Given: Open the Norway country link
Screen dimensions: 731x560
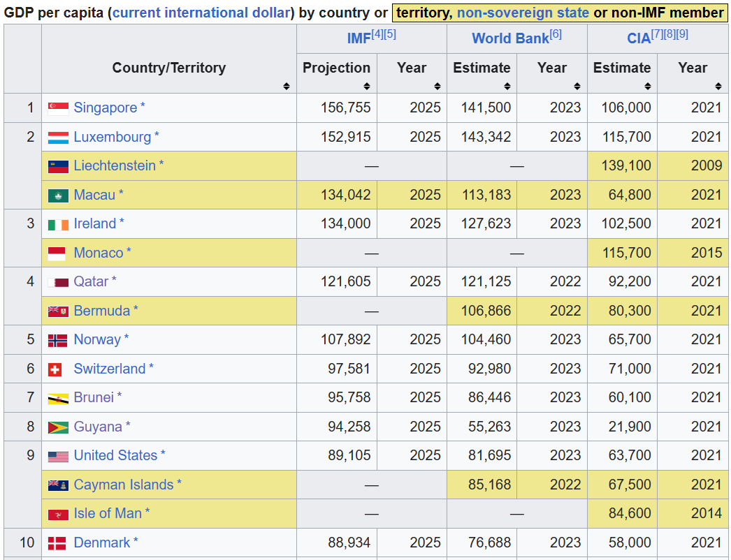Looking at the screenshot, I should click(x=97, y=339).
